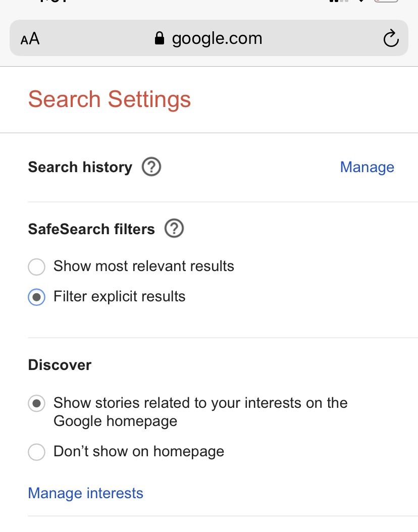Tap the google.com address field
The image size is (418, 532).
point(208,38)
